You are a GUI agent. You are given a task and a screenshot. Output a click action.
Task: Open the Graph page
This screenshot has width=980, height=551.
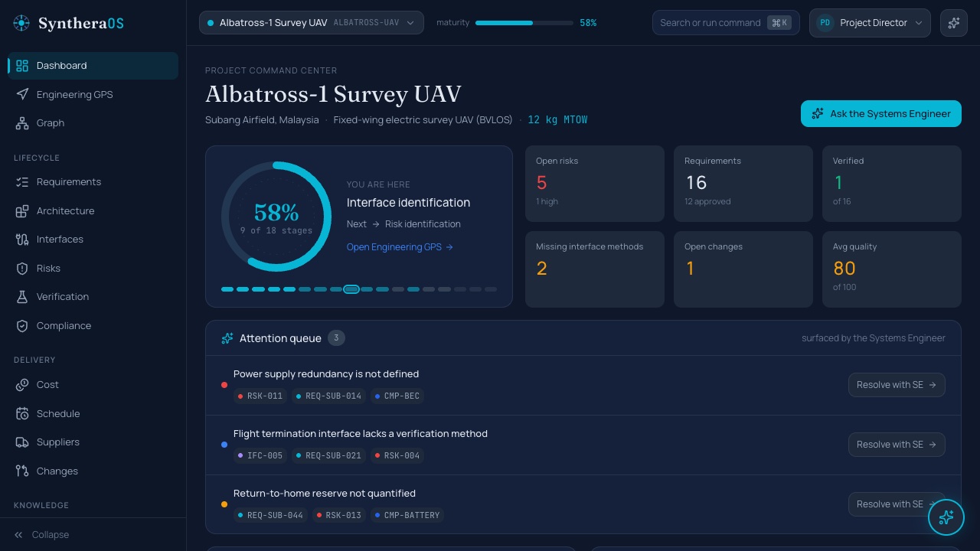click(x=93, y=123)
